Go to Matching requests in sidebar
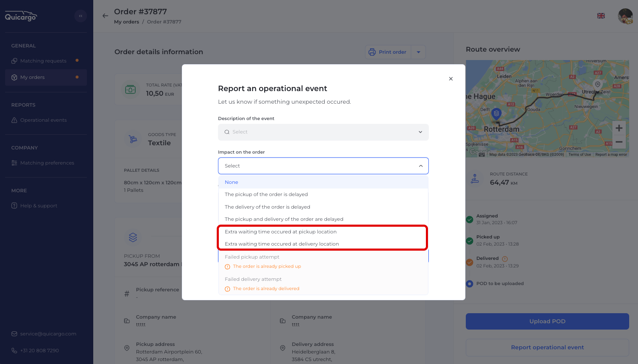638x364 pixels. click(43, 61)
